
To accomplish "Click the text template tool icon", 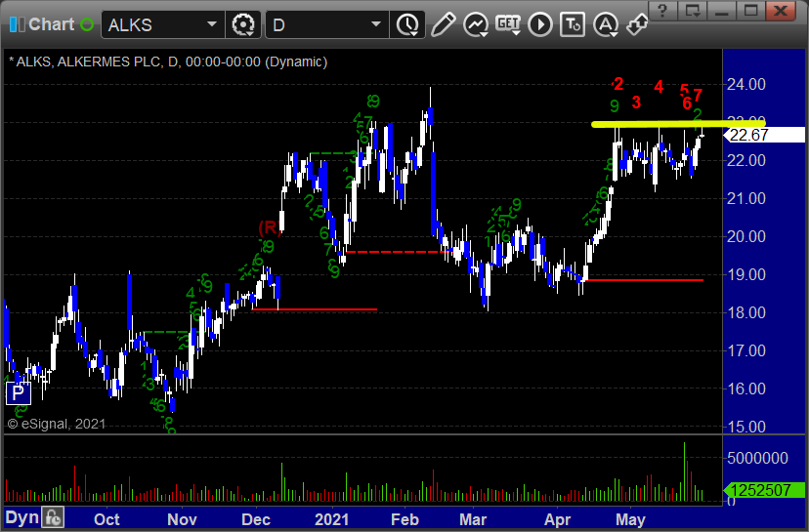I will pos(573,24).
